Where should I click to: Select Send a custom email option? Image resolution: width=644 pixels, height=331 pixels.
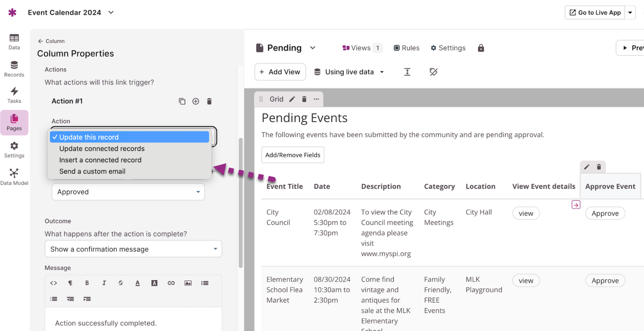tap(92, 171)
